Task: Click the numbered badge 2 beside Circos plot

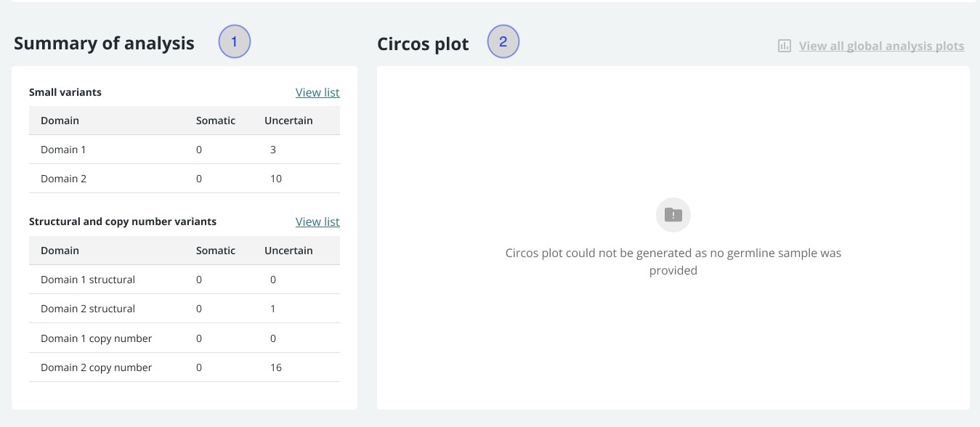Action: [x=503, y=43]
